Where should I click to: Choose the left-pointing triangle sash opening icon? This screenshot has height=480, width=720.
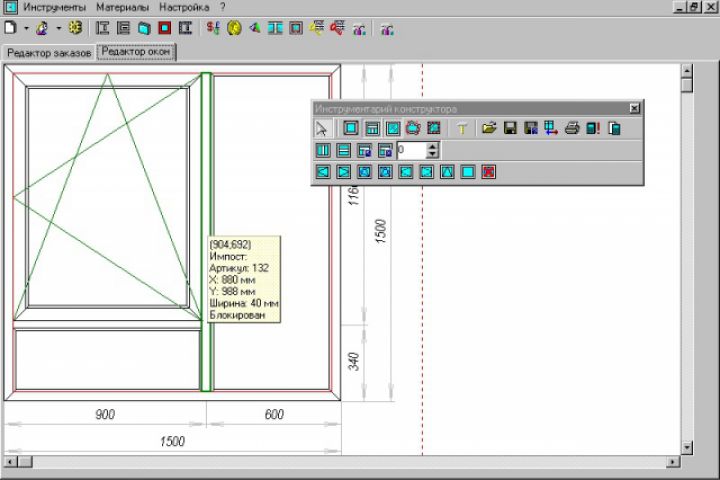point(323,172)
